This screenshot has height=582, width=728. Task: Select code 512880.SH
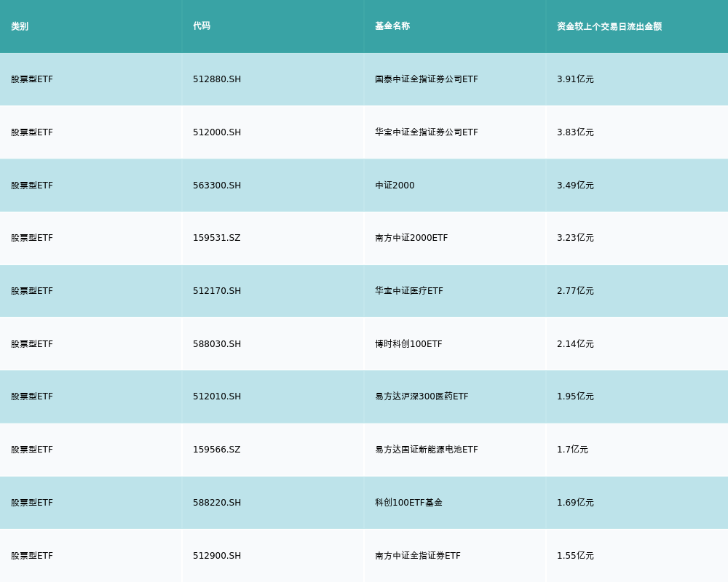click(x=217, y=79)
